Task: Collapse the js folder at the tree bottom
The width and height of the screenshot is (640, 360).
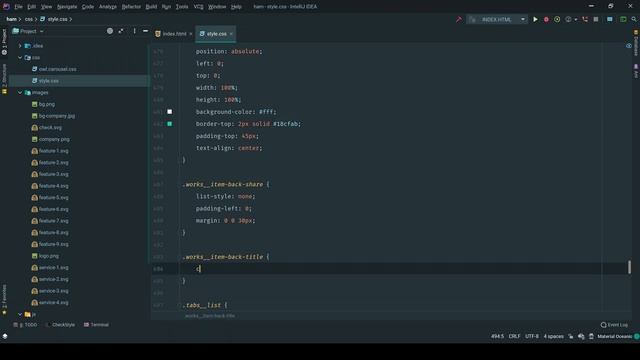Action: (20, 314)
